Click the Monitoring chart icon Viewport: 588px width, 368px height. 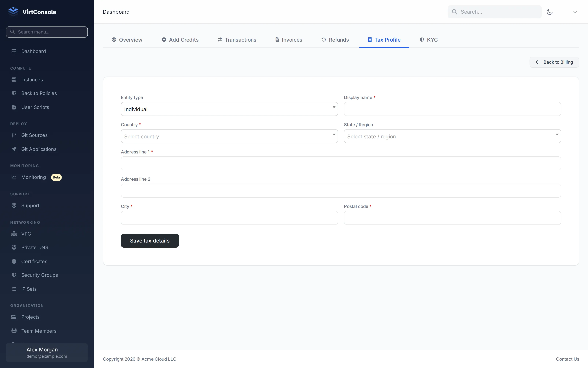pyautogui.click(x=14, y=177)
